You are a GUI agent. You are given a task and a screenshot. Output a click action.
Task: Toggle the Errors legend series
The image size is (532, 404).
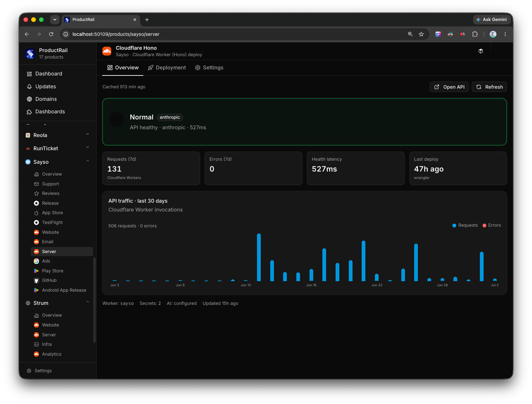(492, 225)
